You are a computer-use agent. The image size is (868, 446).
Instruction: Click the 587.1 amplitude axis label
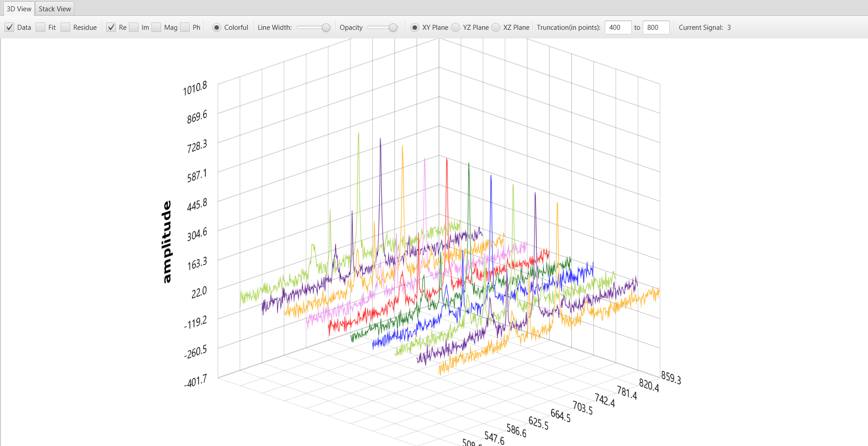[x=197, y=175]
